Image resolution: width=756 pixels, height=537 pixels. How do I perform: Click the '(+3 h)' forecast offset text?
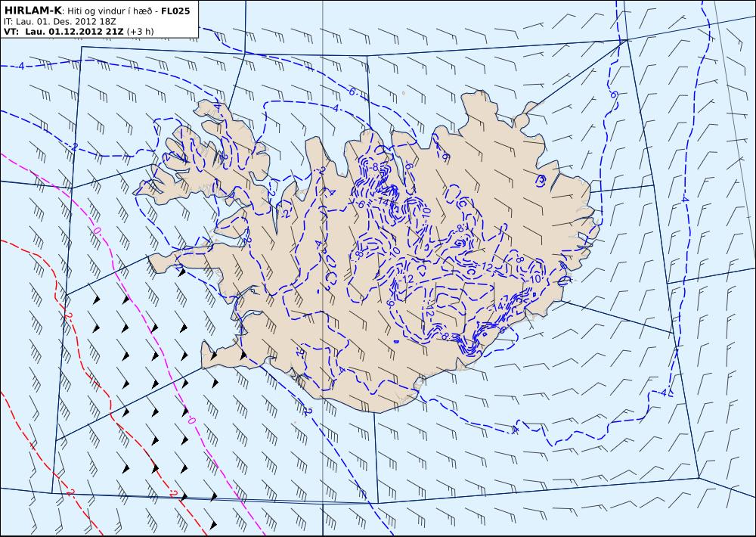point(140,32)
